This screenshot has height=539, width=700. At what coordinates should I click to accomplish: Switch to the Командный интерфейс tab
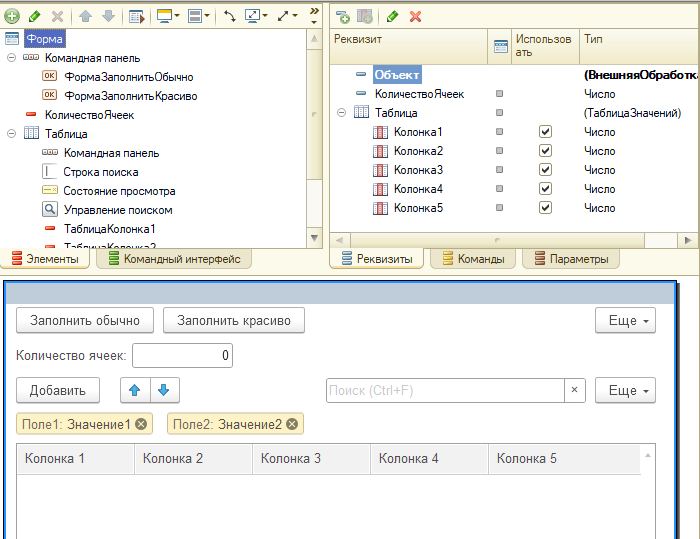point(174,259)
